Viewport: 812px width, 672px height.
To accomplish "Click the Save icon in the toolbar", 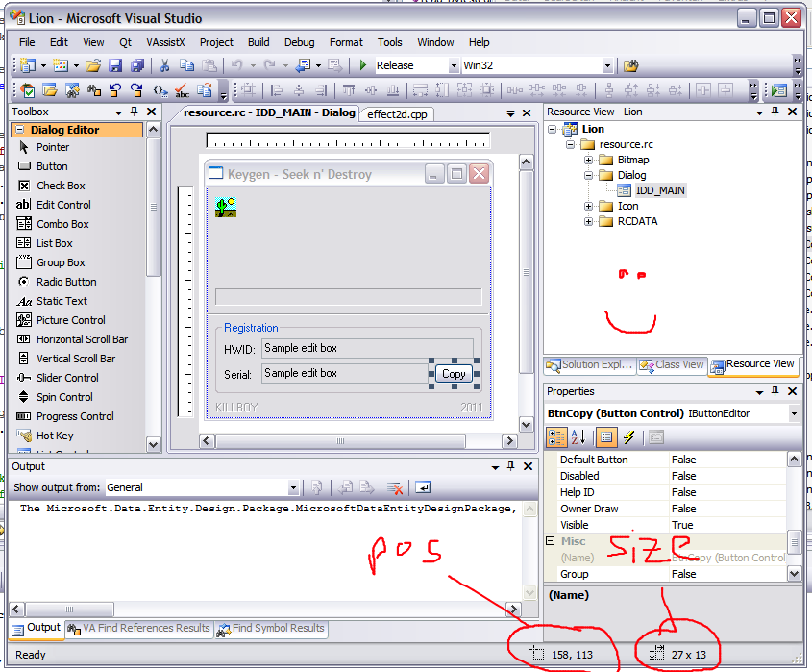I will click(115, 65).
